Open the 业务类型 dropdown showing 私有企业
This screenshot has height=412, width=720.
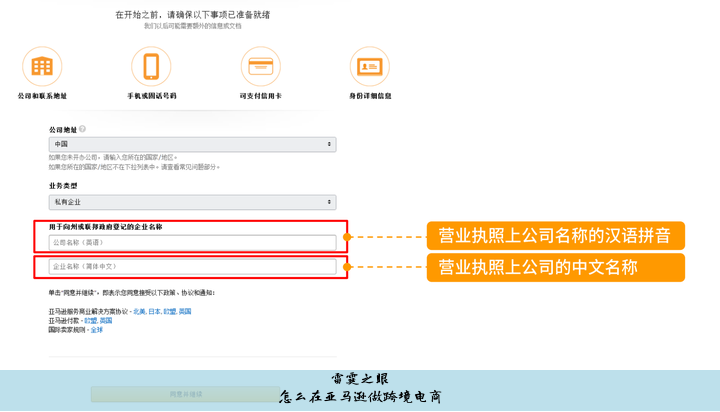tap(192, 202)
